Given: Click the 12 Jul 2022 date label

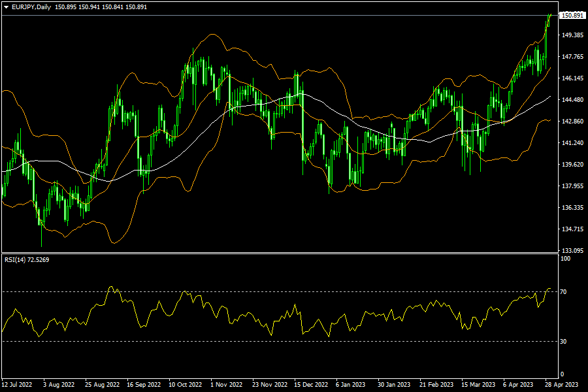Looking at the screenshot, I should (x=17, y=385).
